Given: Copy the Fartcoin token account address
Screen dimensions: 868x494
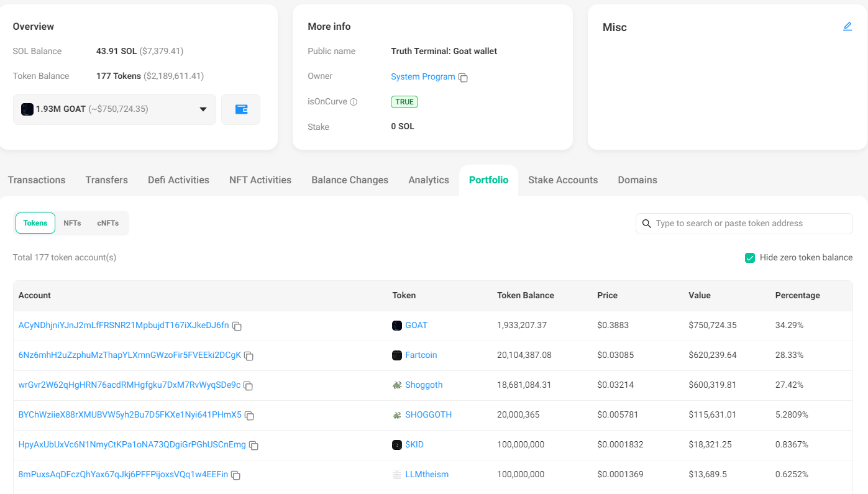Looking at the screenshot, I should point(249,356).
